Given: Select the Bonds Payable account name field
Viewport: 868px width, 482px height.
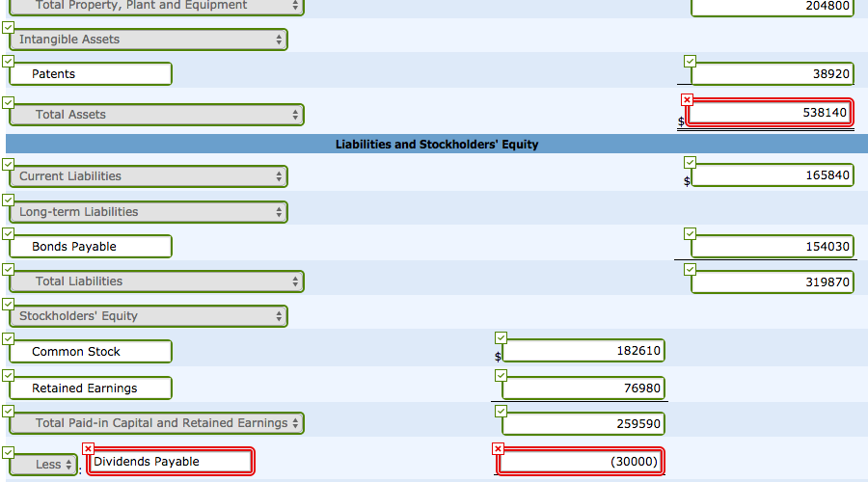Looking at the screenshot, I should pos(91,247).
